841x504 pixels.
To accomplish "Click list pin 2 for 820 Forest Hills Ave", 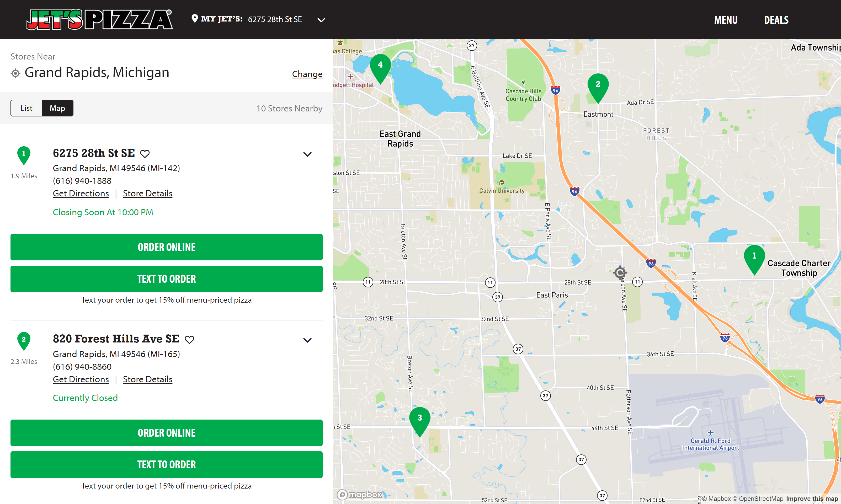I will pyautogui.click(x=24, y=341).
